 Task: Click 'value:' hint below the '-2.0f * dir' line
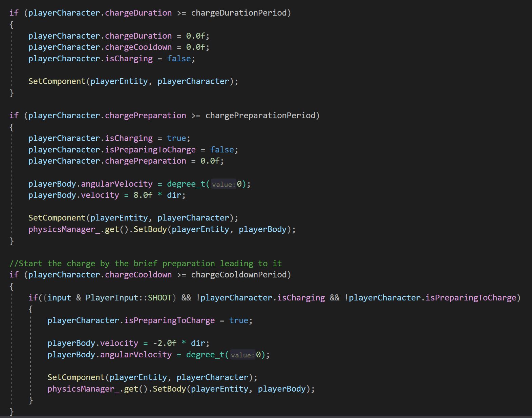point(242,355)
